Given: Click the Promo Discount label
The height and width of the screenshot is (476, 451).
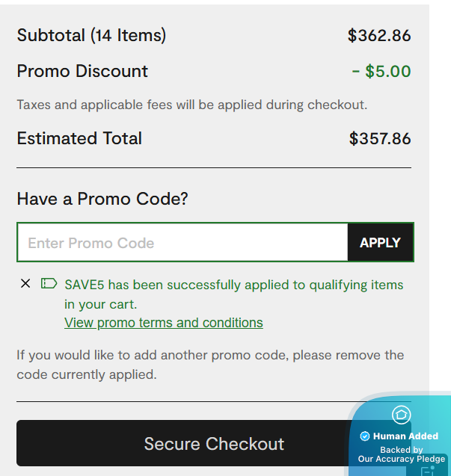Looking at the screenshot, I should pos(82,71).
